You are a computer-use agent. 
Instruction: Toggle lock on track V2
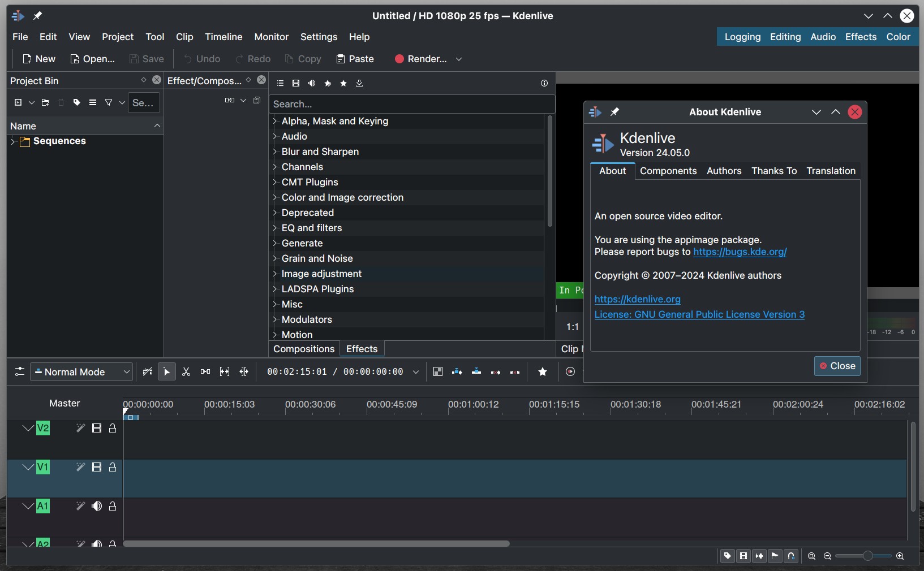tap(113, 428)
